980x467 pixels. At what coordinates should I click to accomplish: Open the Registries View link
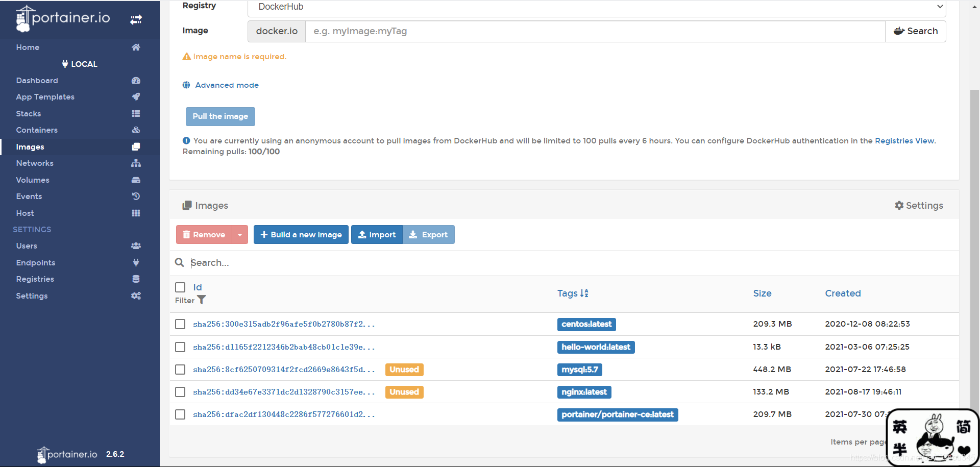(x=904, y=141)
